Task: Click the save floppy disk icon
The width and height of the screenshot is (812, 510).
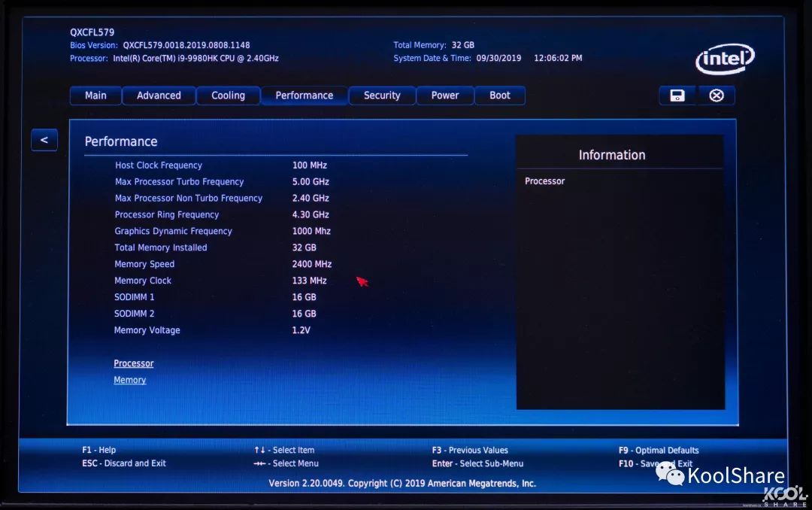Action: pyautogui.click(x=677, y=96)
